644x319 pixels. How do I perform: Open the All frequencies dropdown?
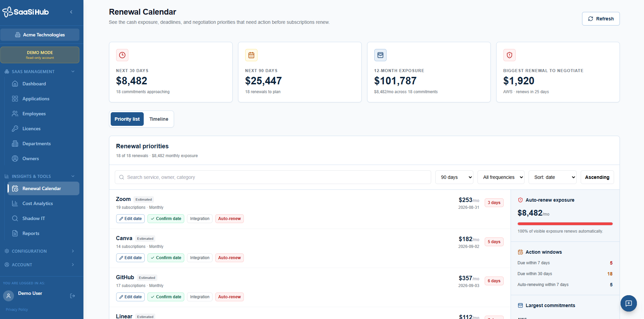click(501, 177)
